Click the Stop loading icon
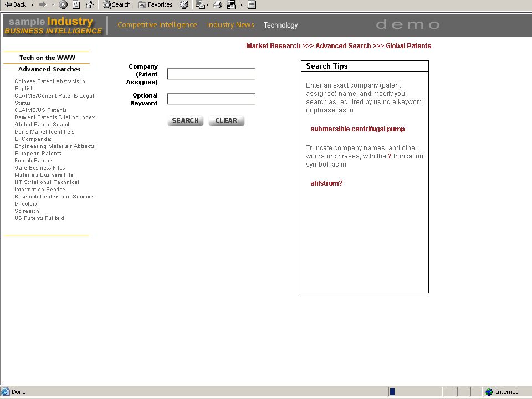The height and width of the screenshot is (399, 532). [x=63, y=4]
